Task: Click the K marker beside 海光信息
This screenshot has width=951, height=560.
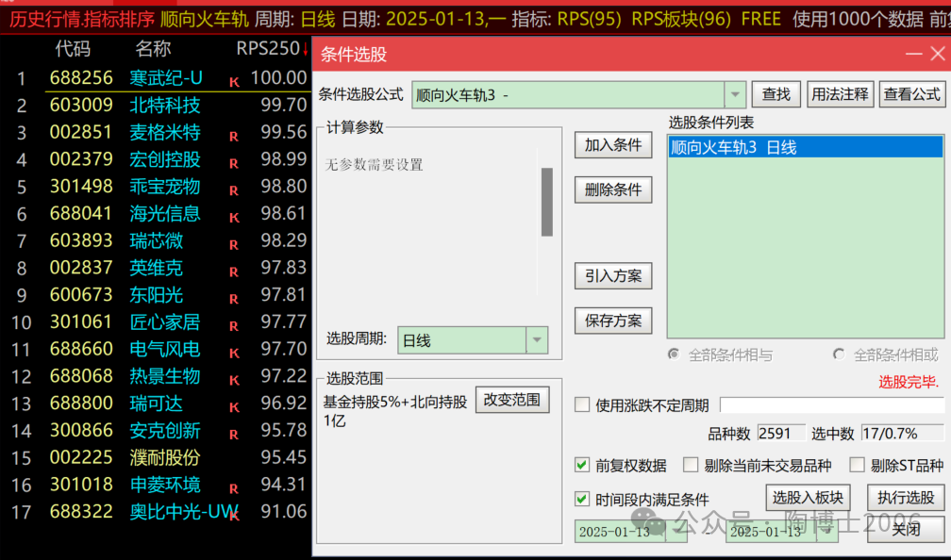Action: tap(234, 218)
